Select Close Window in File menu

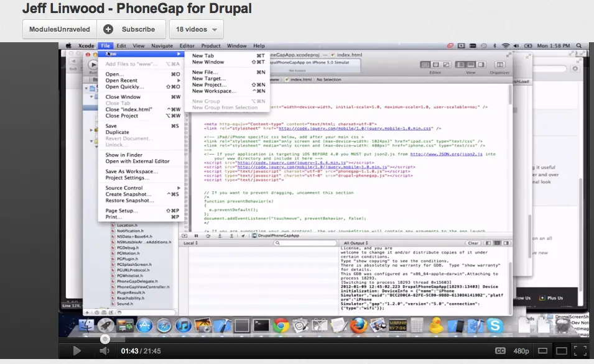coord(141,97)
